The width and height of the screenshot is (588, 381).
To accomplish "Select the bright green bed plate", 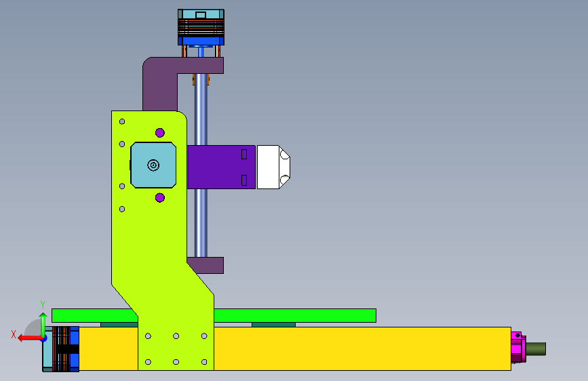I will (295, 315).
